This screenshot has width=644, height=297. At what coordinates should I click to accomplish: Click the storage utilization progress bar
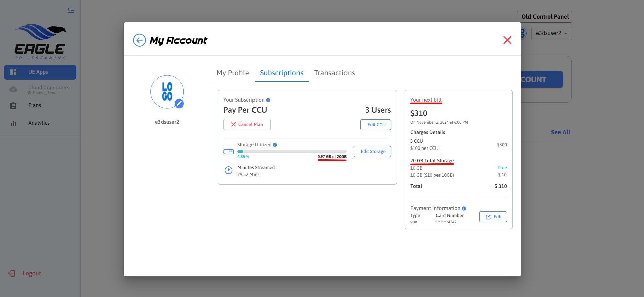tap(291, 152)
